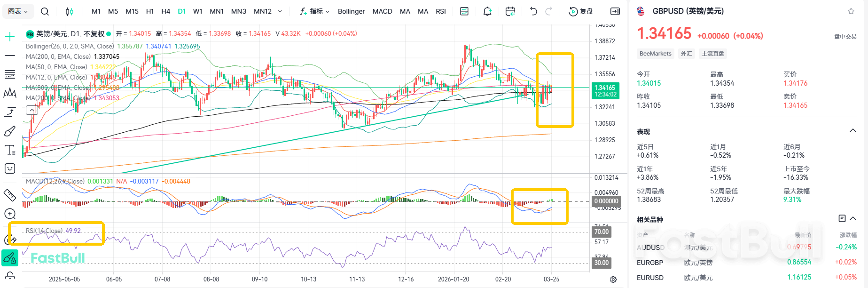
Task: Add GBPUSD to favorites star
Action: (x=851, y=11)
